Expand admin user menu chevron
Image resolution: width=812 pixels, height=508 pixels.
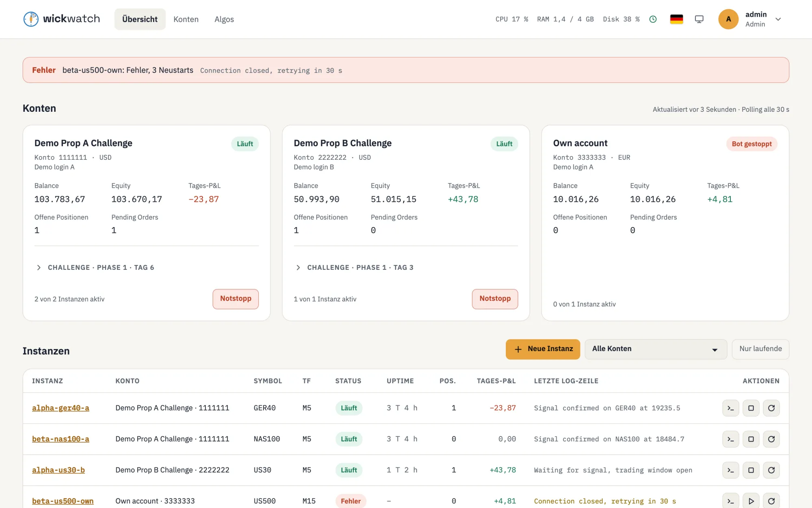[778, 19]
